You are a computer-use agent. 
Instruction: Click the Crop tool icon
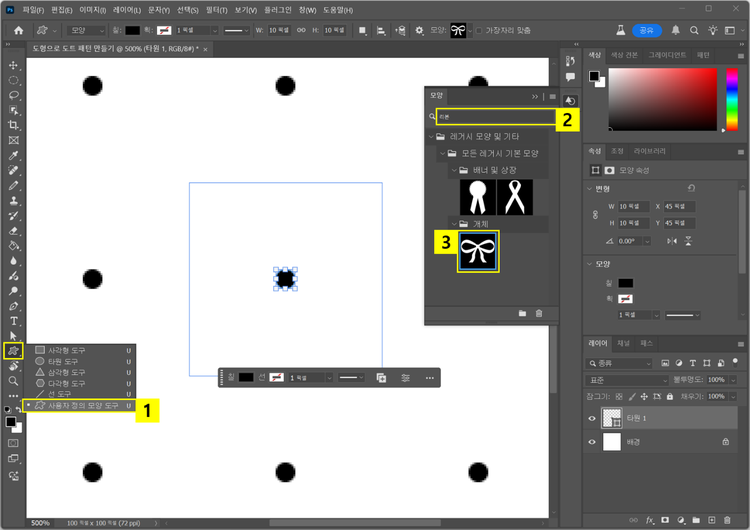(14, 125)
